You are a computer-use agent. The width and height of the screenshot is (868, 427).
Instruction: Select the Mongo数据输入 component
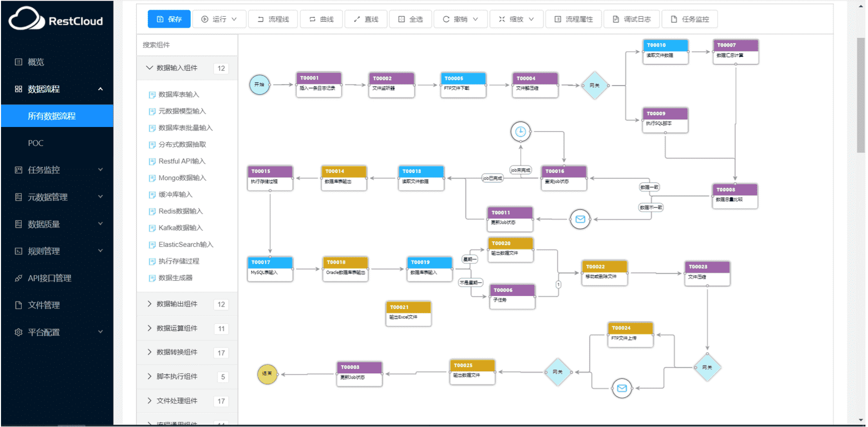coord(178,178)
